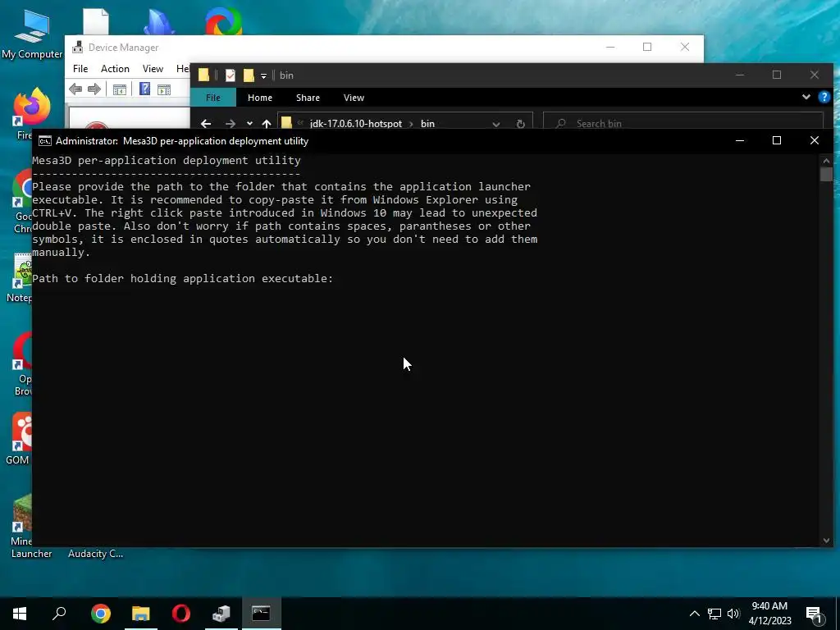Switch to View tab in File Explorer

click(354, 98)
